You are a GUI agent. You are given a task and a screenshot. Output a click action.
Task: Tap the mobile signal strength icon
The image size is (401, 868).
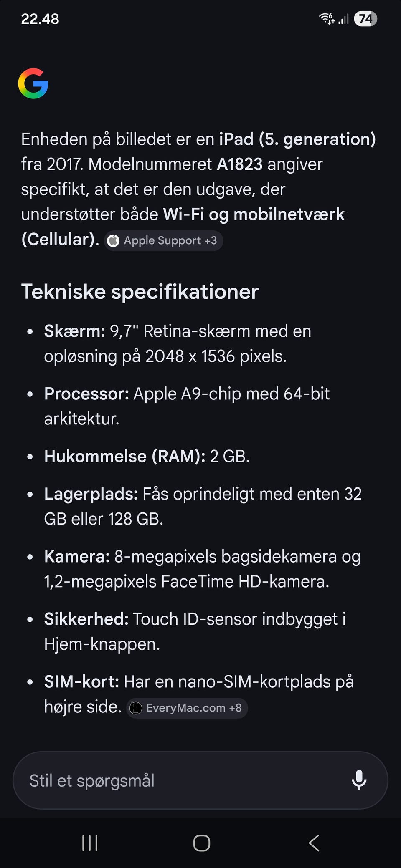coord(343,19)
